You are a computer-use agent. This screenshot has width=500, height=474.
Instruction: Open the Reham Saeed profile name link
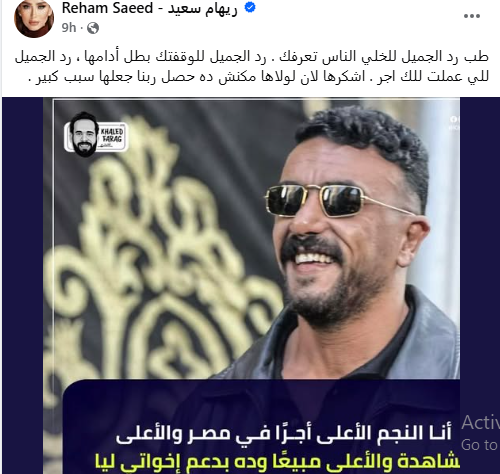tap(107, 8)
